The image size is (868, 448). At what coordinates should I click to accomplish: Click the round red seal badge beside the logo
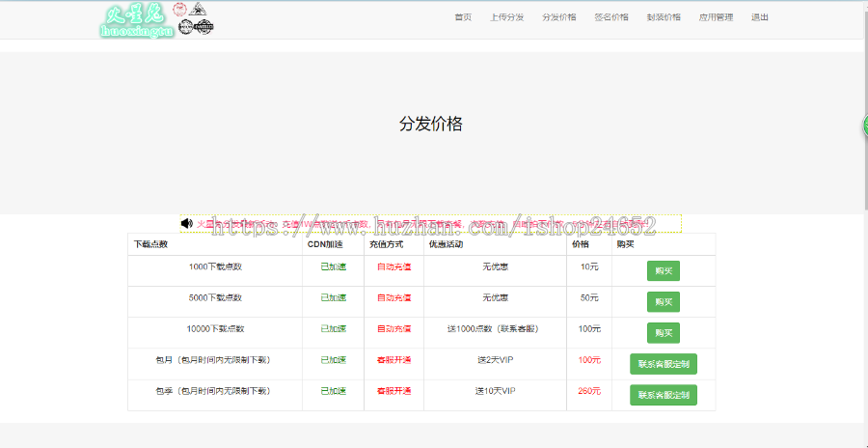click(180, 11)
